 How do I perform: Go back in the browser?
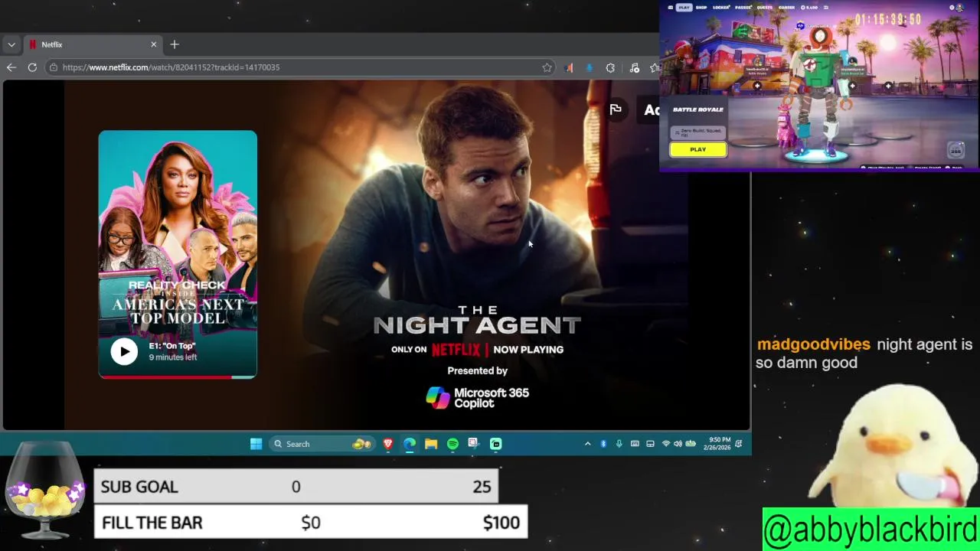point(11,67)
